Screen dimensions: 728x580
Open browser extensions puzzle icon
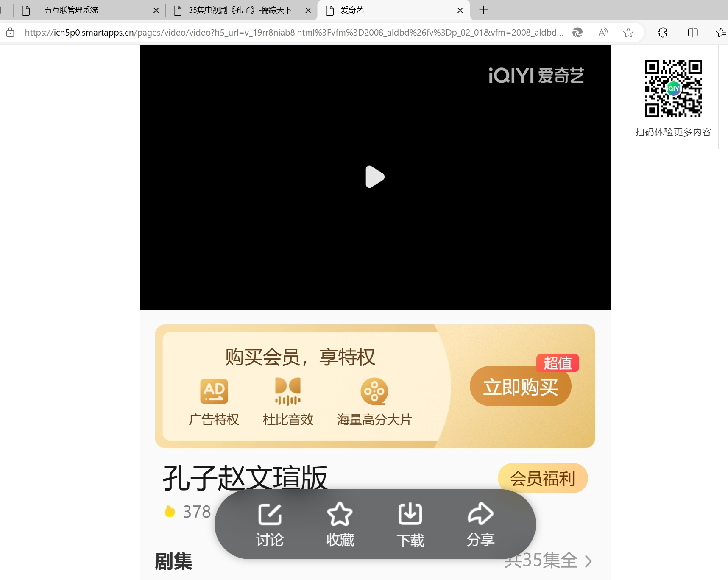click(662, 33)
